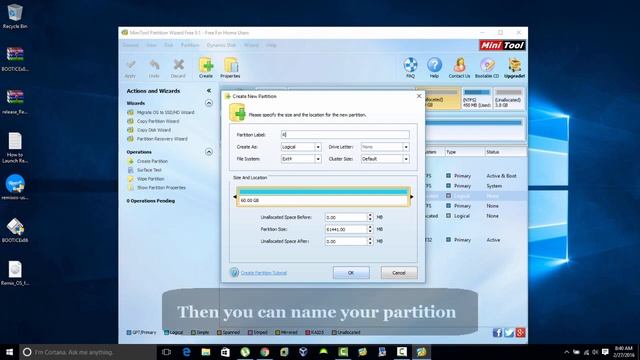
Task: Click the Status column header
Action: tap(505, 152)
